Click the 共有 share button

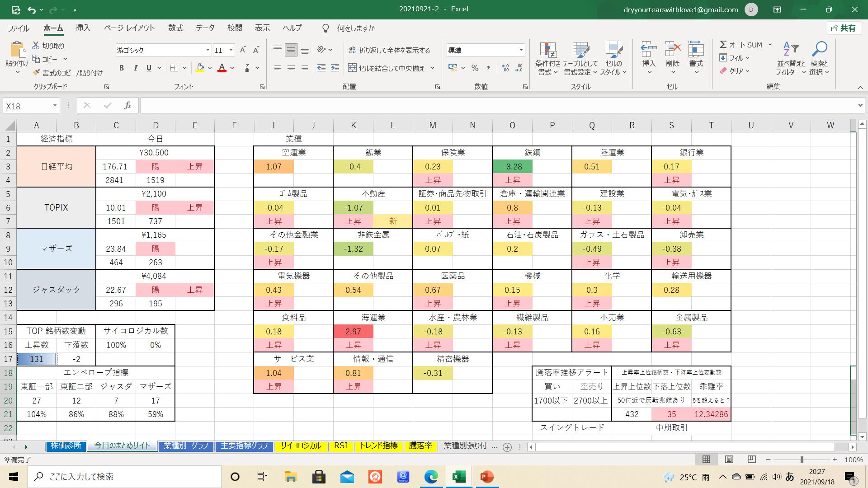pos(844,28)
